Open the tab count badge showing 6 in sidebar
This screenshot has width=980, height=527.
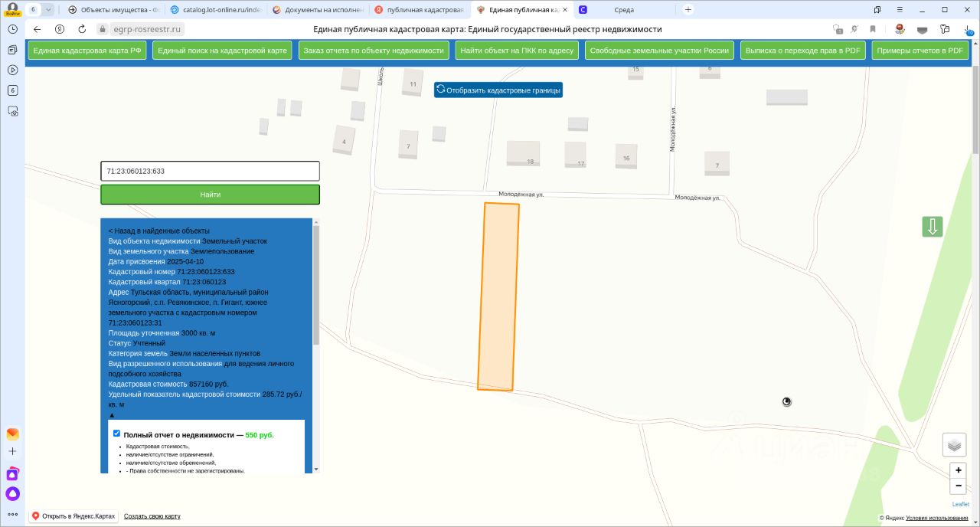click(x=12, y=90)
